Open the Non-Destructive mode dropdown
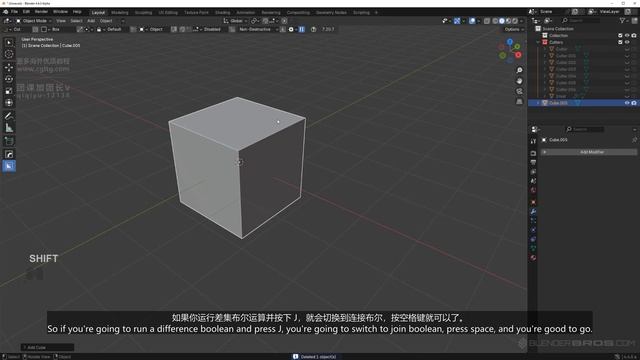 click(258, 29)
